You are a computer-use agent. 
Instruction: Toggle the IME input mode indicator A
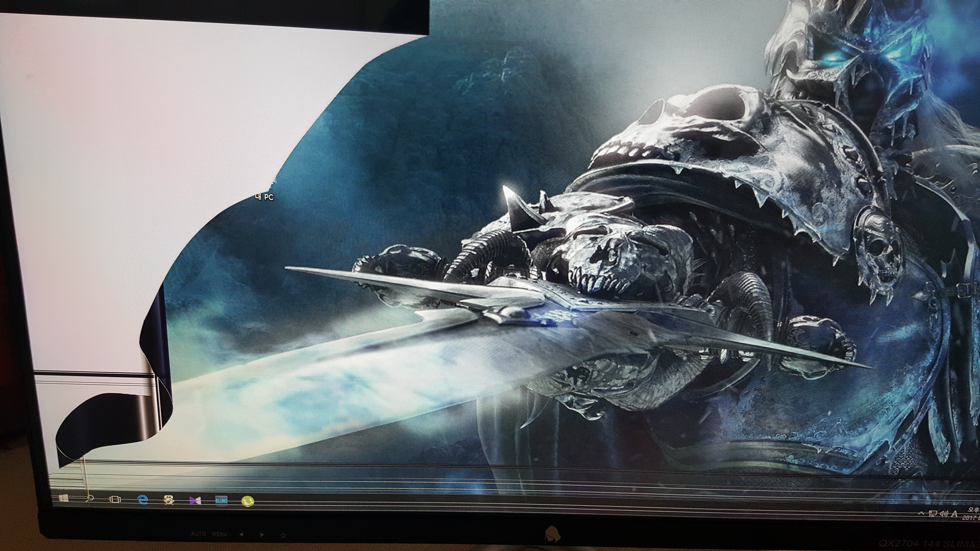click(x=954, y=514)
